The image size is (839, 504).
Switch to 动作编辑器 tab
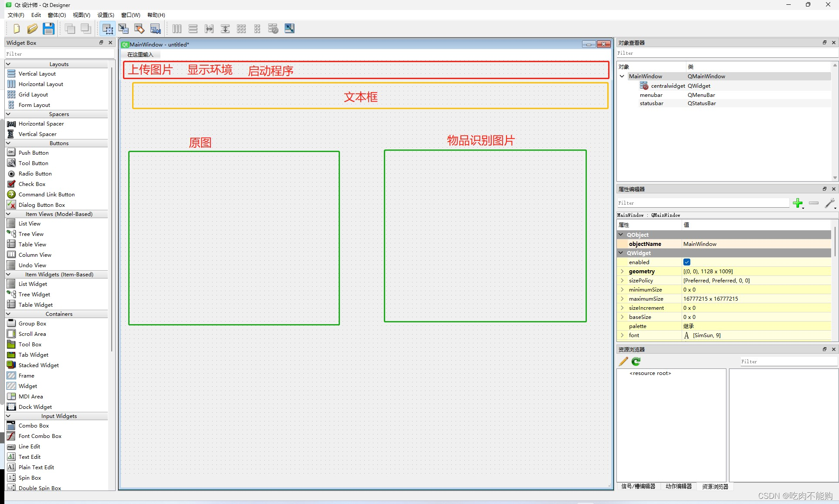[x=678, y=486]
